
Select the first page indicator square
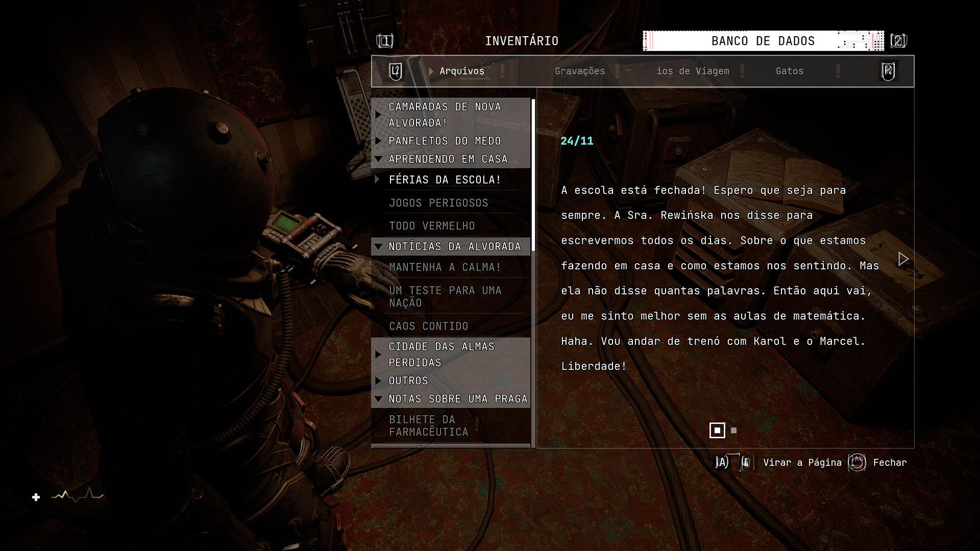(717, 431)
